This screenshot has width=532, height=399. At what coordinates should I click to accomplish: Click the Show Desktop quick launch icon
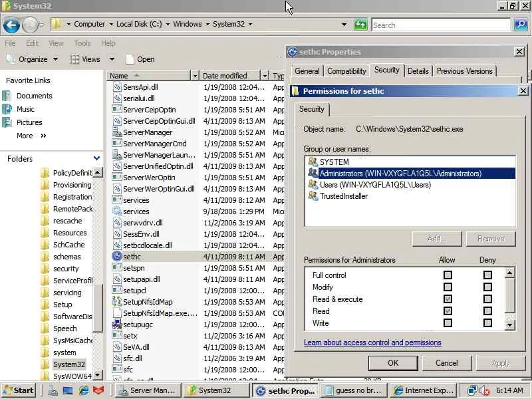point(68,390)
